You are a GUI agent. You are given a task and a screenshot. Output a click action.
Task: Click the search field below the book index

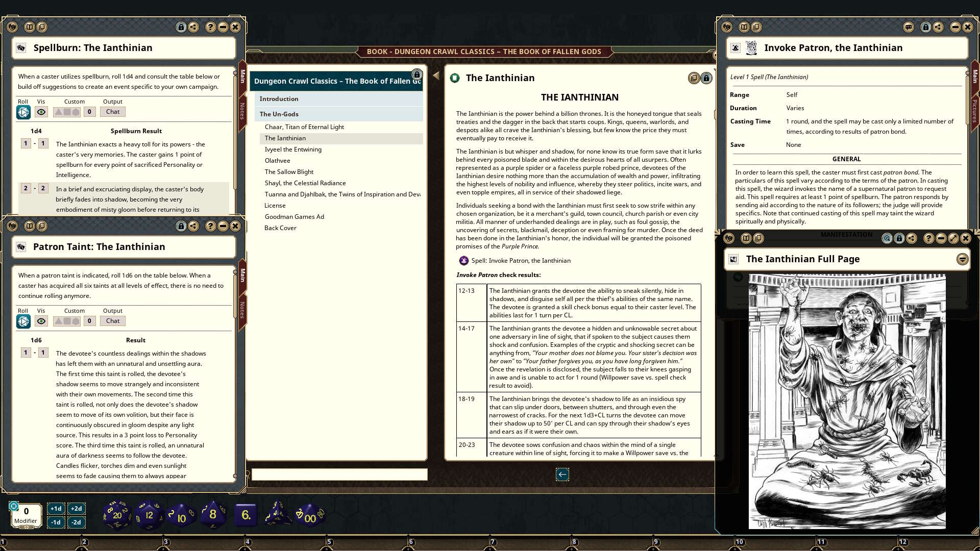pyautogui.click(x=338, y=474)
